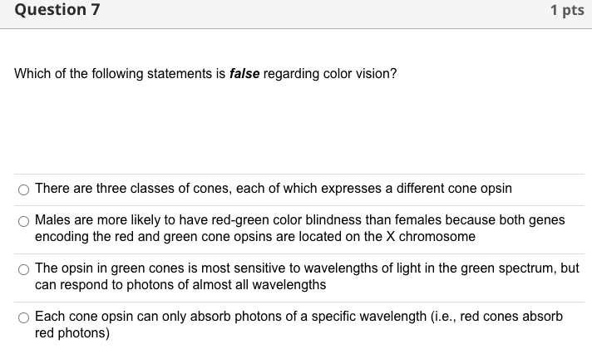Mark the radio button for opsin in green cones

23,270
